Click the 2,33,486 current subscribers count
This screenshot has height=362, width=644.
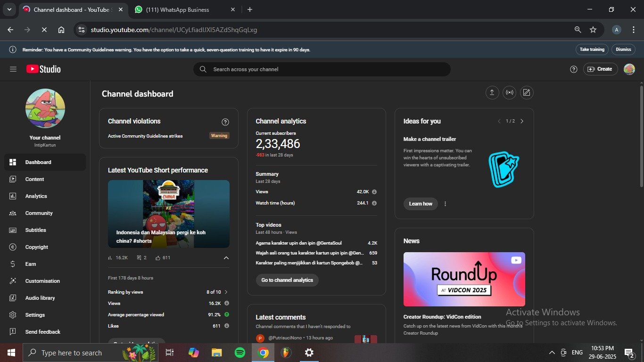[278, 144]
